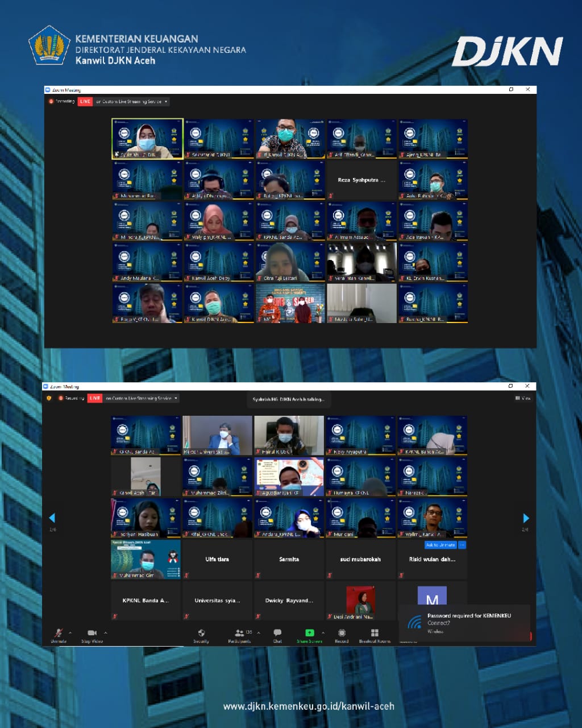Click the more options button beside Ask to Unmute
582x728 pixels.
462,545
